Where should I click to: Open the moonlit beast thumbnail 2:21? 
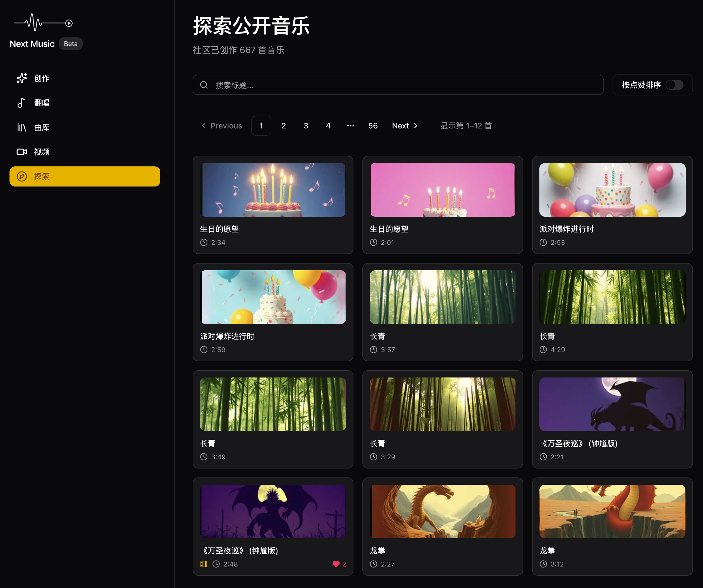612,404
